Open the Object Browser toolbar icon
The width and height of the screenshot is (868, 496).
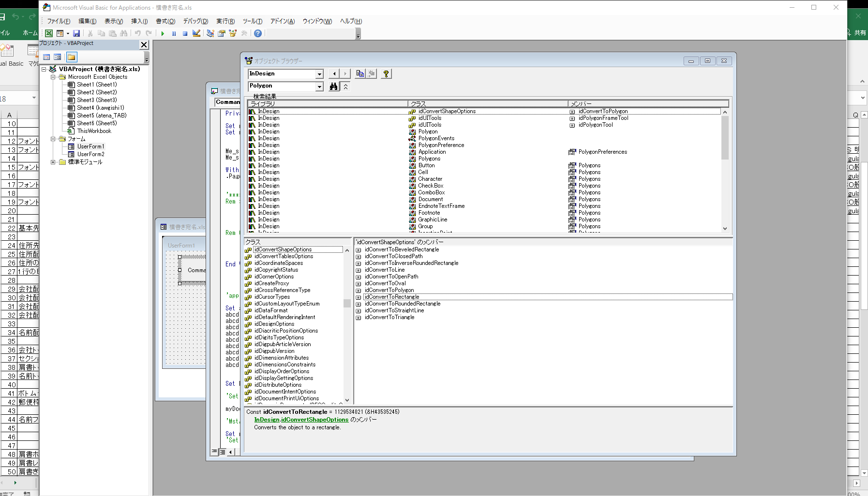233,33
